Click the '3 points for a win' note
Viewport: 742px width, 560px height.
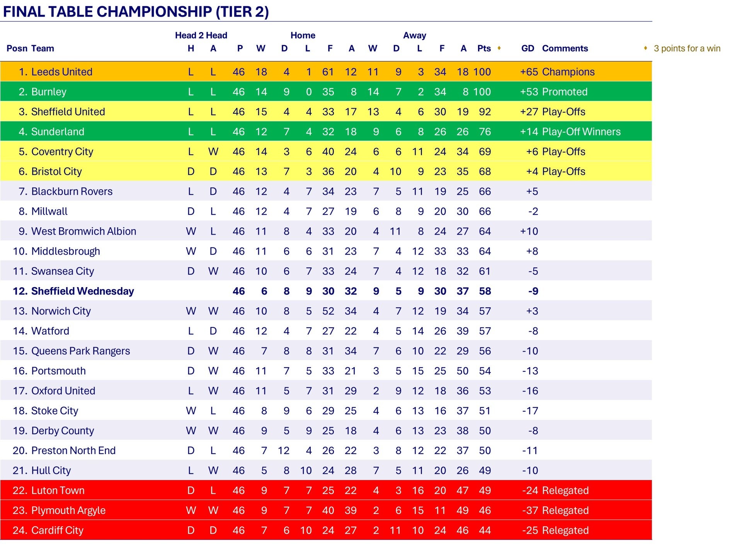687,48
